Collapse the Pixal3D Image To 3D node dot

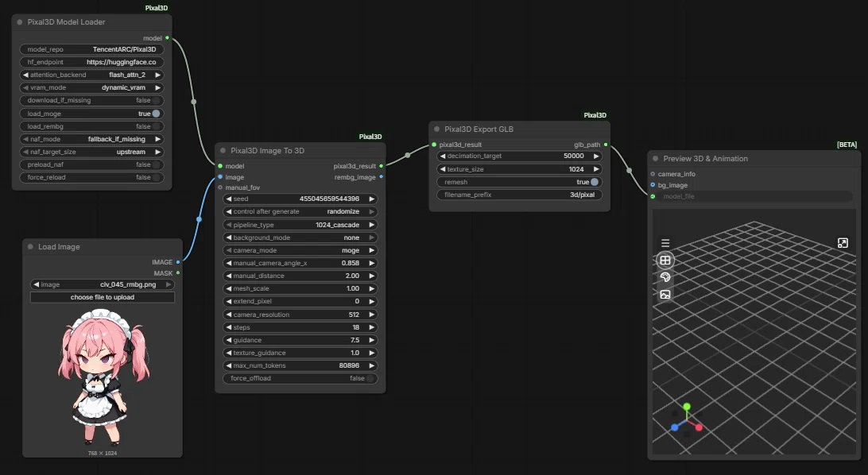(x=223, y=150)
